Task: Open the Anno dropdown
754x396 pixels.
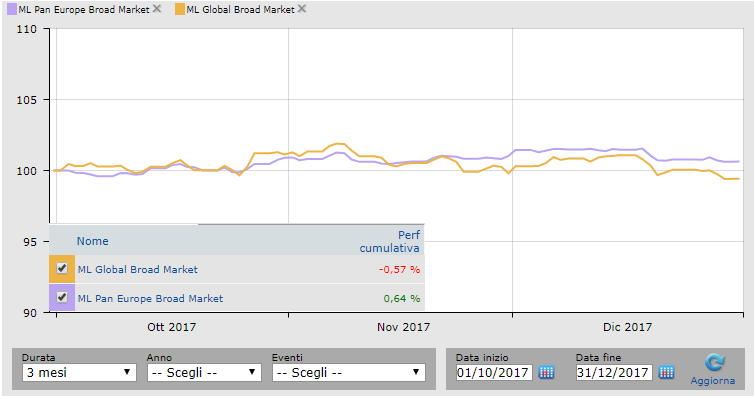Action: pos(204,372)
